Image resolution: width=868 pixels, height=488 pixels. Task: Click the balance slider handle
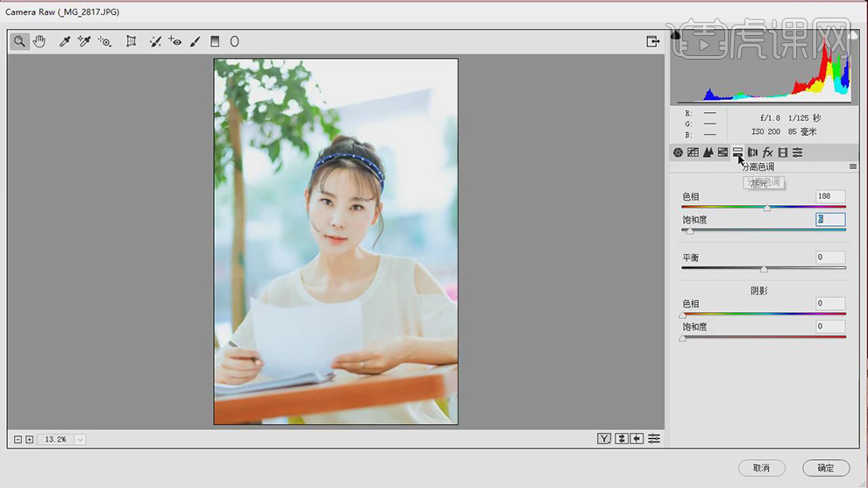pyautogui.click(x=764, y=269)
